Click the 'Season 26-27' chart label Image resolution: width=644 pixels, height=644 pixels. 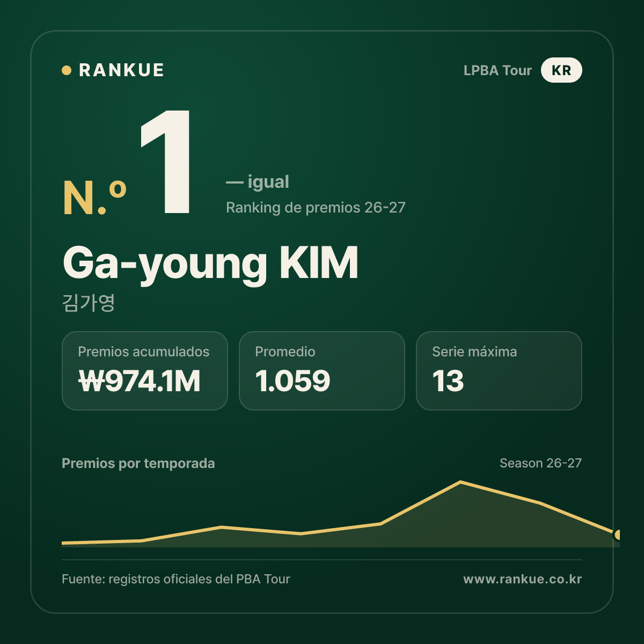(x=540, y=463)
